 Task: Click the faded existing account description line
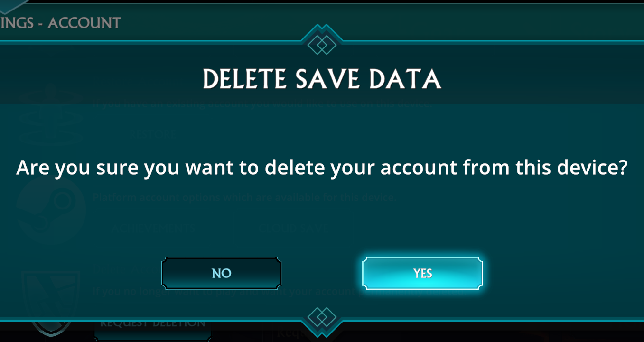pos(262,103)
